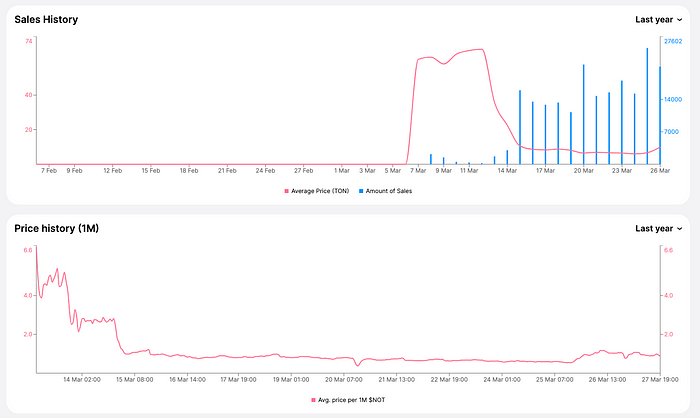Click the pink line peak near 11 Mar

[x=480, y=49]
